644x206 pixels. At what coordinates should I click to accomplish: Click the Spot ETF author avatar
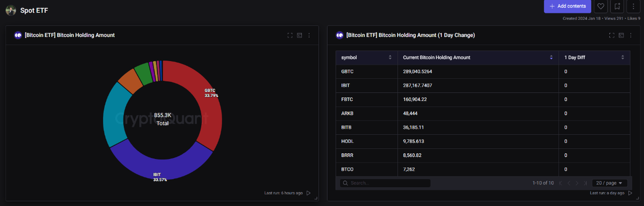11,10
